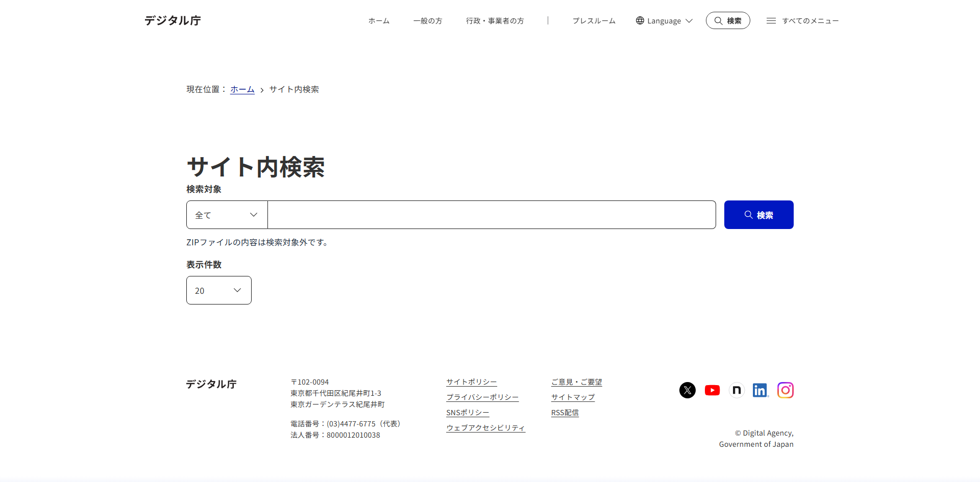Open プレスルーム navigation item
980x482 pixels.
(x=594, y=21)
